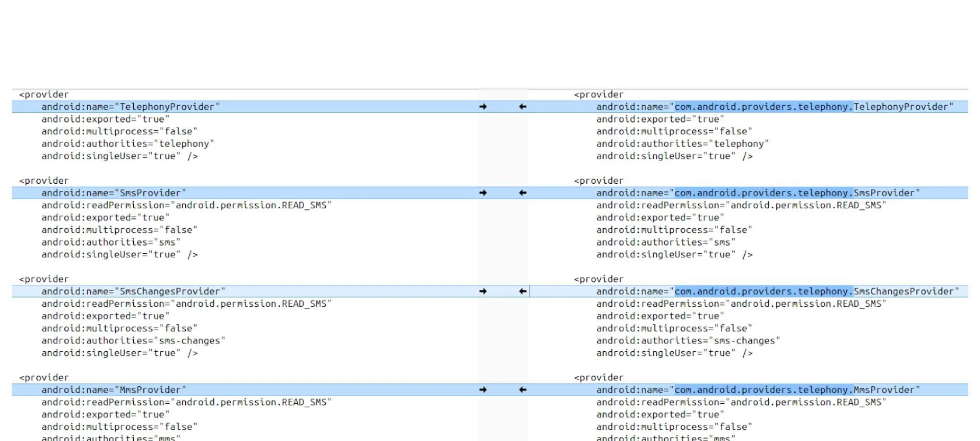Click highlighted package prefix before SmsProvider

[763, 193]
